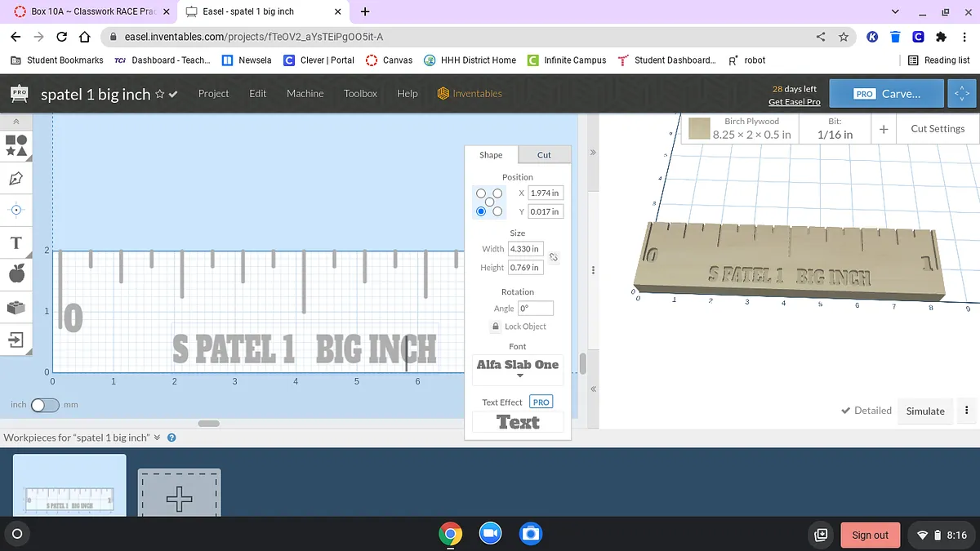
Task: Open the more options menu beside Simulate
Action: coord(966,411)
